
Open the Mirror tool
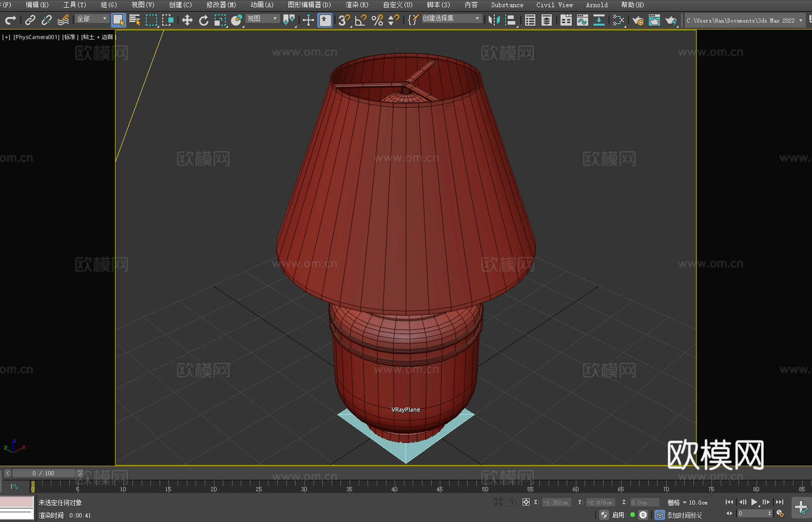pos(494,21)
